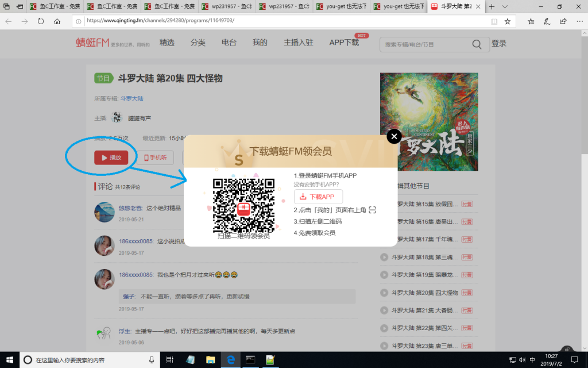
Task: Click commenter name 悠悠老爸
Action: point(130,208)
